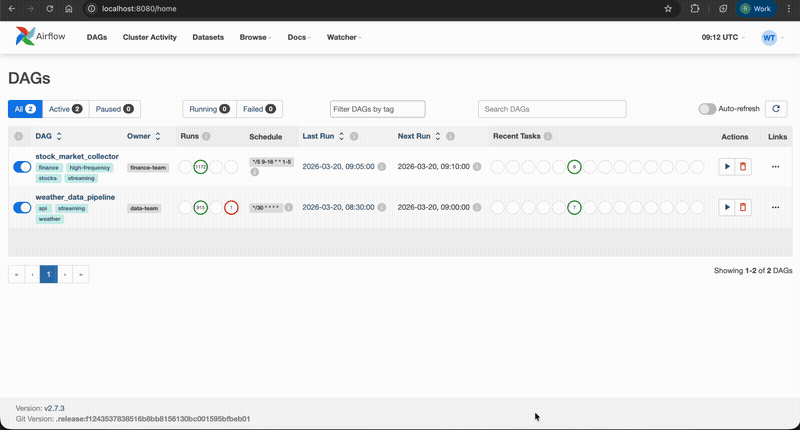Delete the weather_data_pipeline DAG via trash icon
The image size is (800, 430).
click(742, 207)
